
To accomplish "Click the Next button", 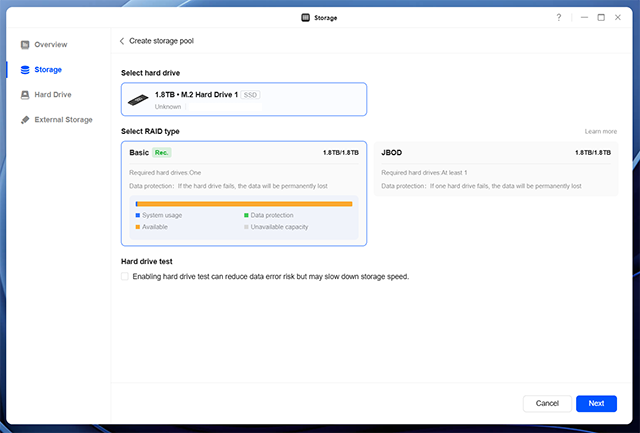I will [595, 403].
